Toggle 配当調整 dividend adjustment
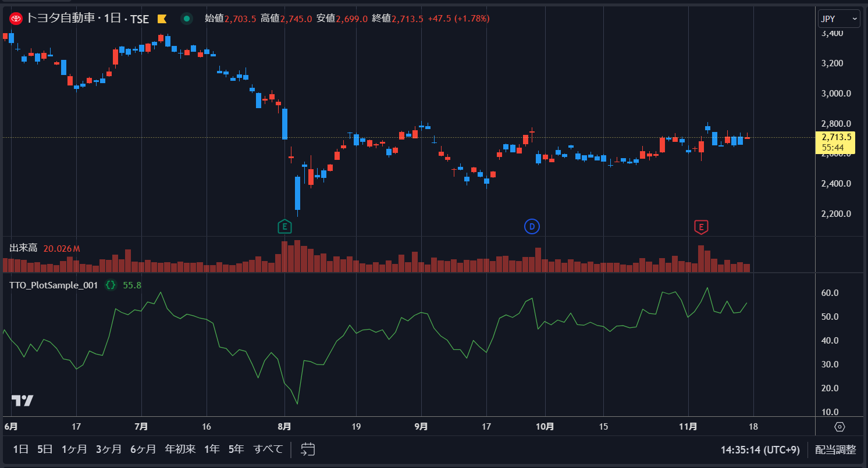The image size is (868, 468). 835,449
